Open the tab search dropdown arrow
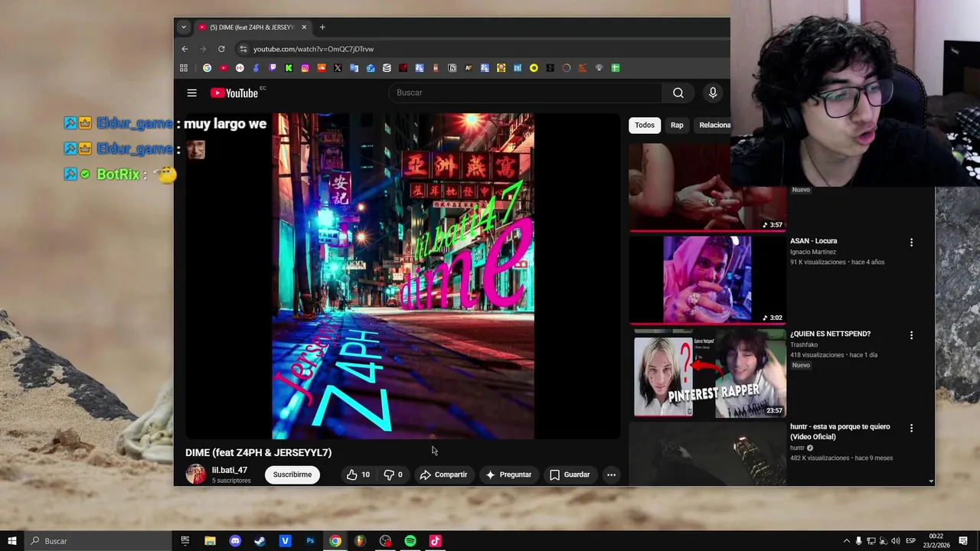The height and width of the screenshot is (551, 980). [183, 28]
